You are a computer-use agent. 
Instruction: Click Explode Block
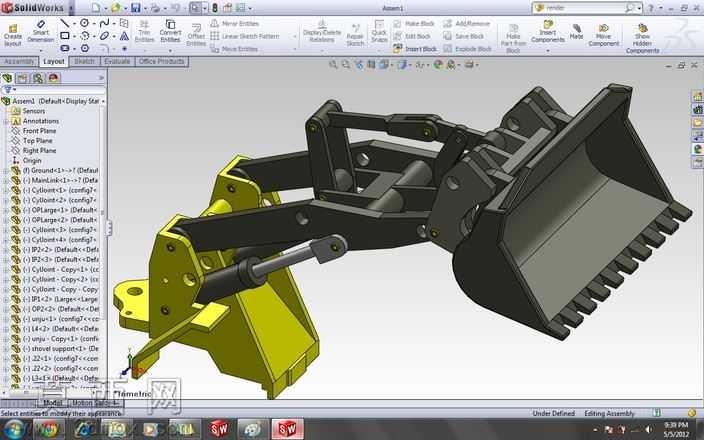click(x=467, y=48)
